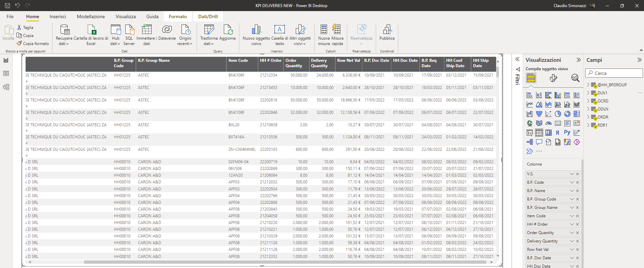The image size is (644, 268).
Task: Select the donut chart visual icon
Action: pyautogui.click(x=567, y=114)
